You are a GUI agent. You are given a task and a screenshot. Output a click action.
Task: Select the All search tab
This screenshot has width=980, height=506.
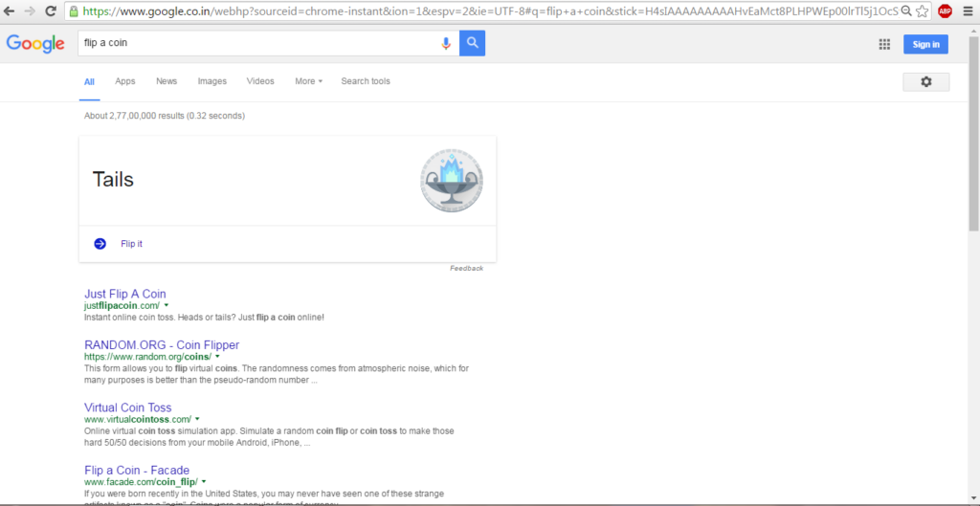tap(89, 81)
